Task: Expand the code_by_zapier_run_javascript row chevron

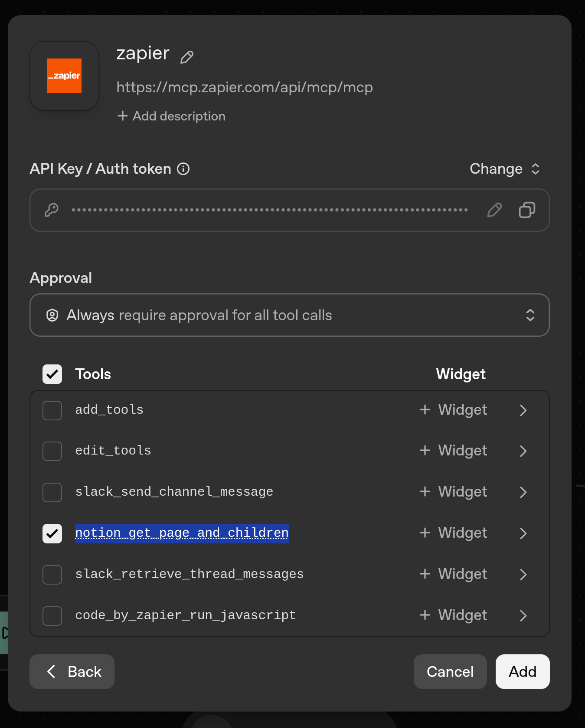Action: (523, 616)
